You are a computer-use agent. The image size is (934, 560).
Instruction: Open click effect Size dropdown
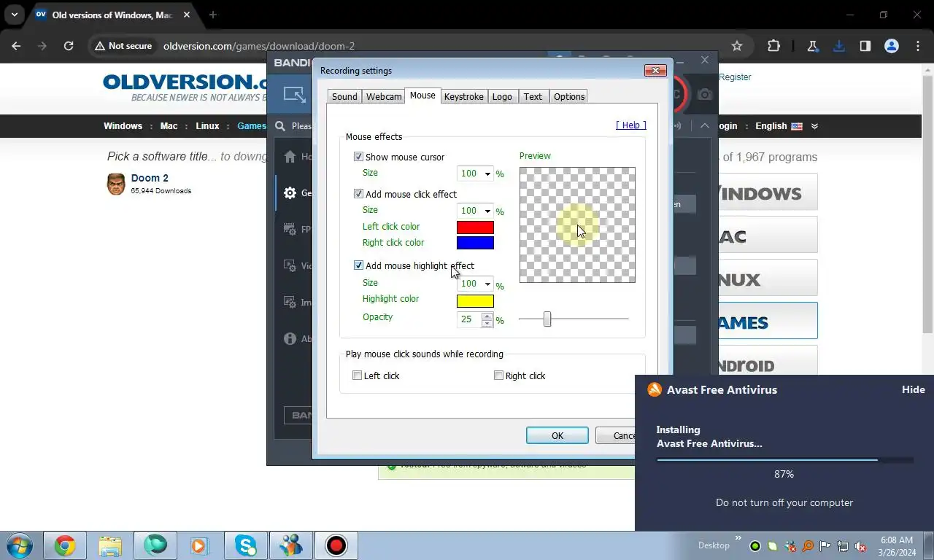tap(487, 211)
